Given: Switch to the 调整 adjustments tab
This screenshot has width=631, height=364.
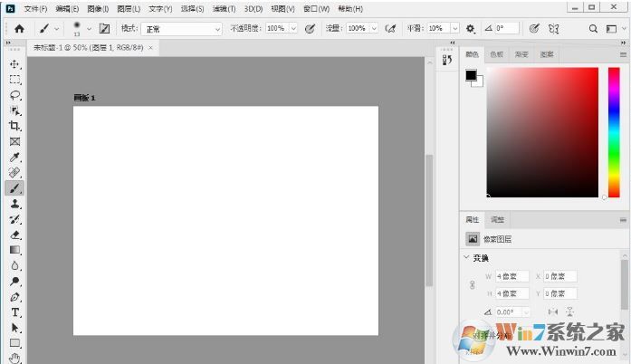Looking at the screenshot, I should pyautogui.click(x=497, y=220).
